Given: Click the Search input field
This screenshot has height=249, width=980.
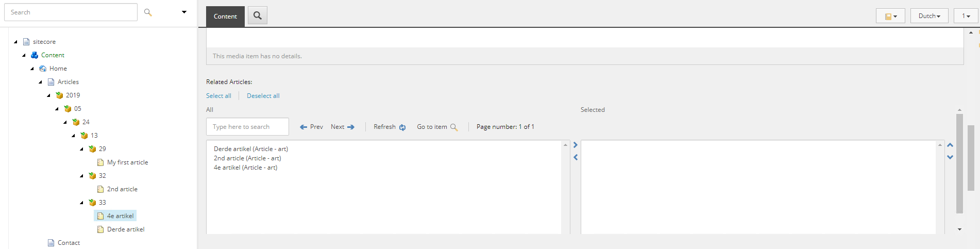Looking at the screenshot, I should [71, 12].
